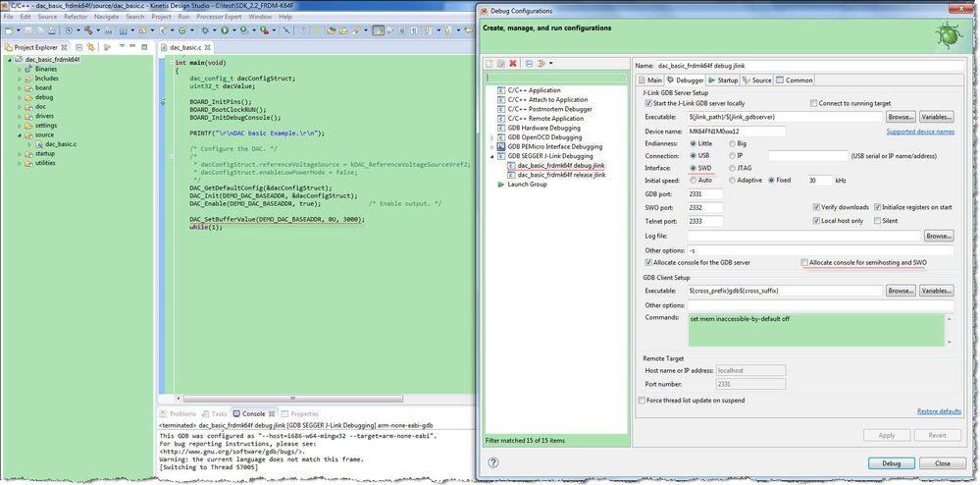
Task: Open the Run toolbar dropdown arrow
Action: coord(233,30)
